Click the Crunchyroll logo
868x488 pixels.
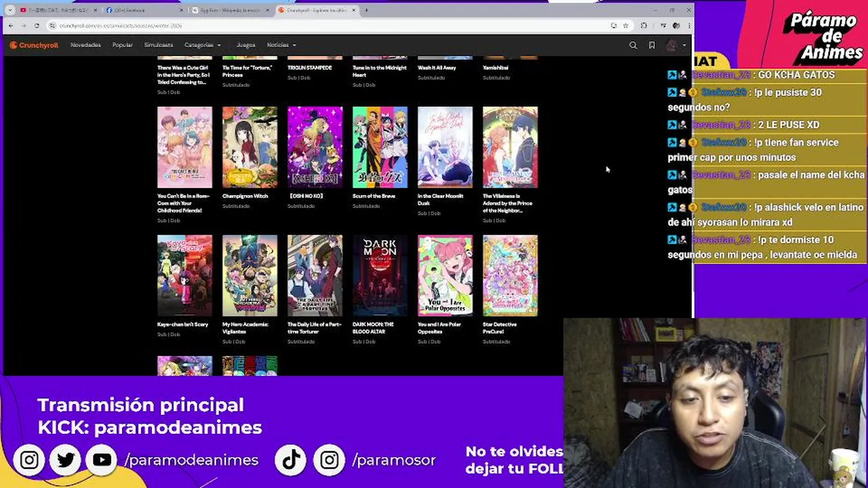[x=34, y=45]
